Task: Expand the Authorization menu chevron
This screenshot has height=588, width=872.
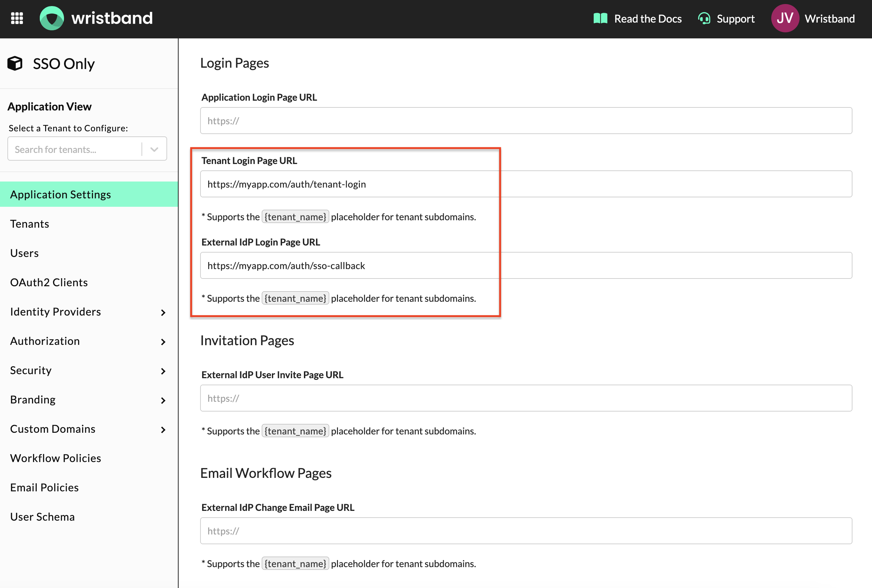Action: [x=163, y=341]
